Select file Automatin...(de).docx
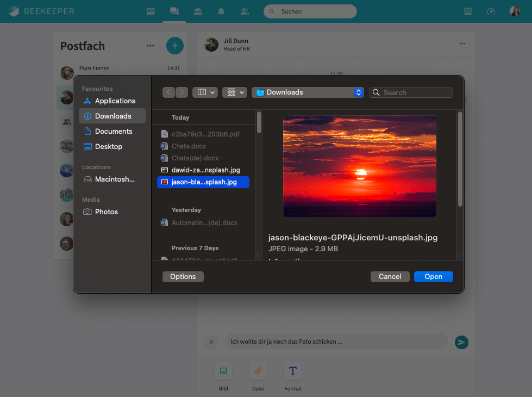532x397 pixels. coord(203,223)
